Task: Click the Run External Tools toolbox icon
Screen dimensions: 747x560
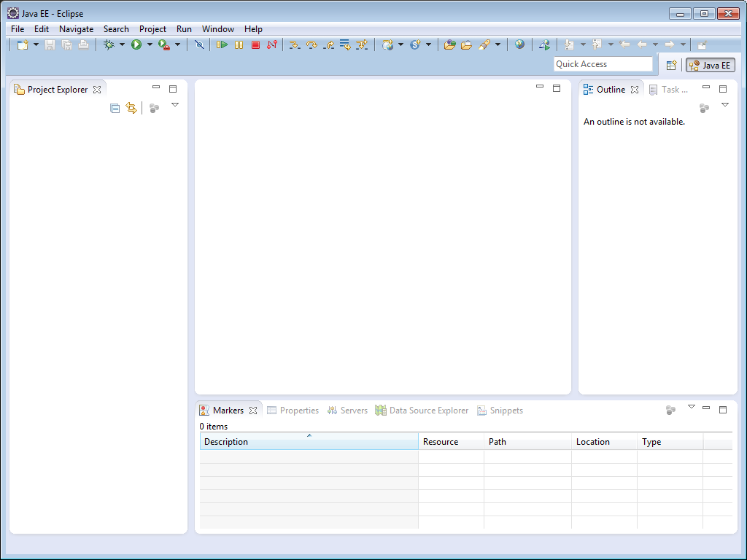Action: [164, 44]
